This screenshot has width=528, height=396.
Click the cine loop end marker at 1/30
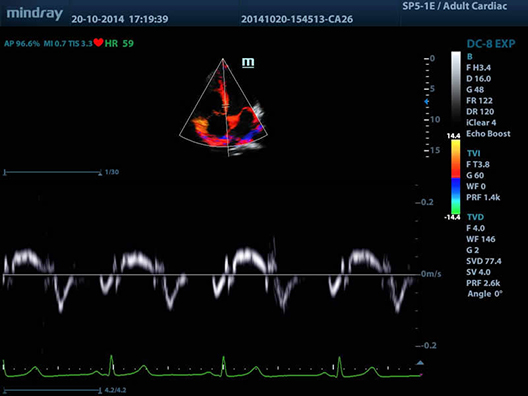(x=100, y=173)
